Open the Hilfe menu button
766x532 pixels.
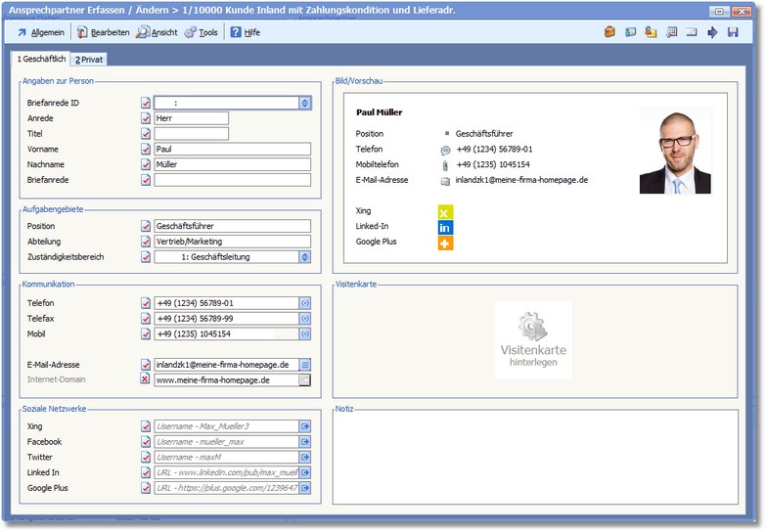tap(245, 32)
